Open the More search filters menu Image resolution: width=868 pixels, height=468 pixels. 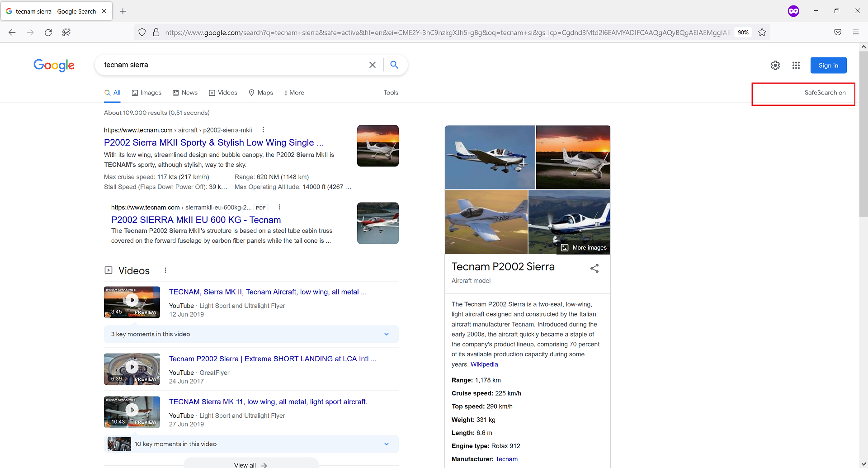pyautogui.click(x=294, y=93)
